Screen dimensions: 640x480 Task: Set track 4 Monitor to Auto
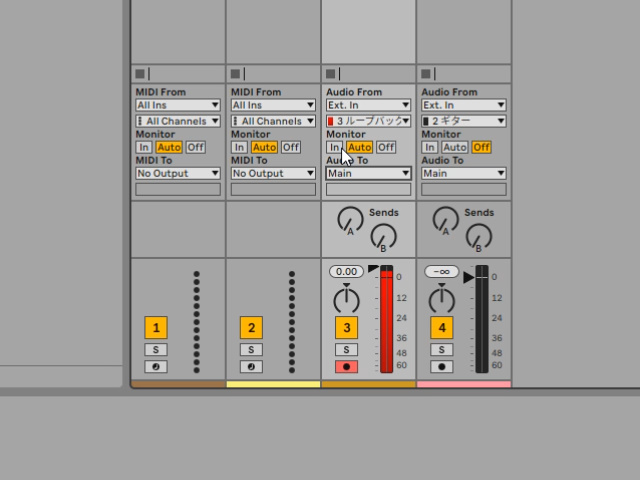click(x=456, y=147)
